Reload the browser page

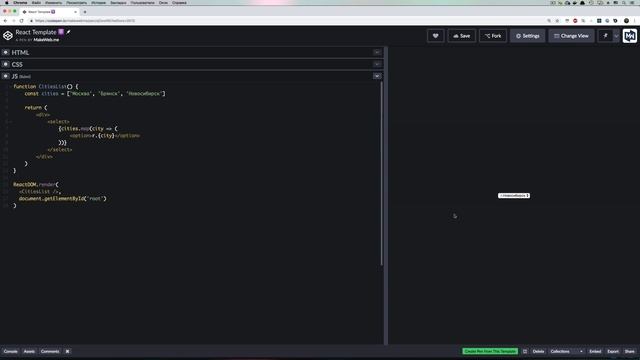point(21,20)
